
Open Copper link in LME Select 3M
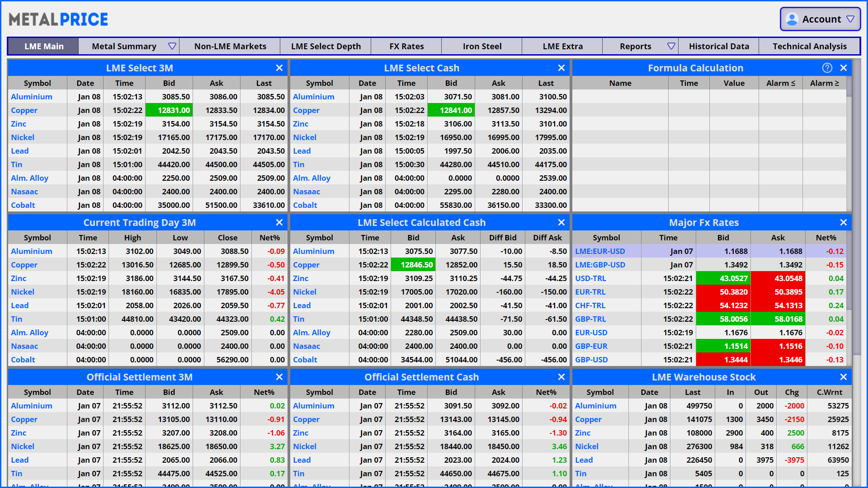point(24,110)
